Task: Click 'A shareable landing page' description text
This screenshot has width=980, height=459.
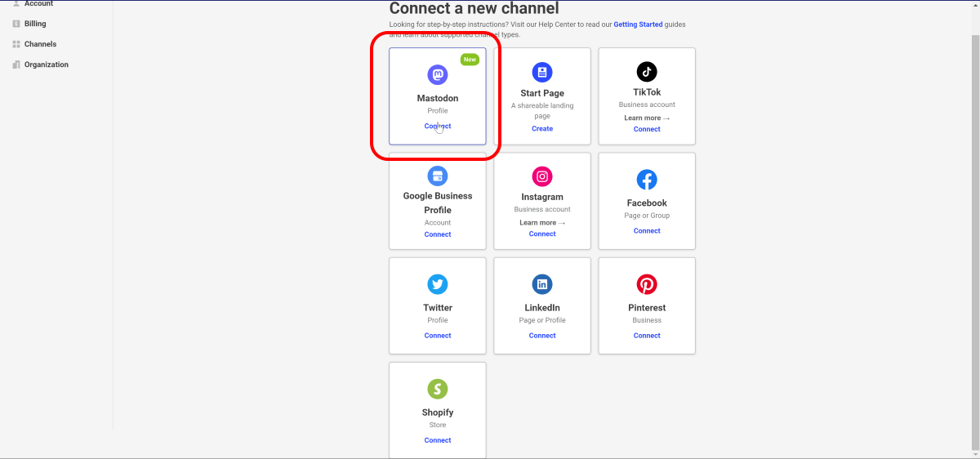Action: tap(542, 110)
